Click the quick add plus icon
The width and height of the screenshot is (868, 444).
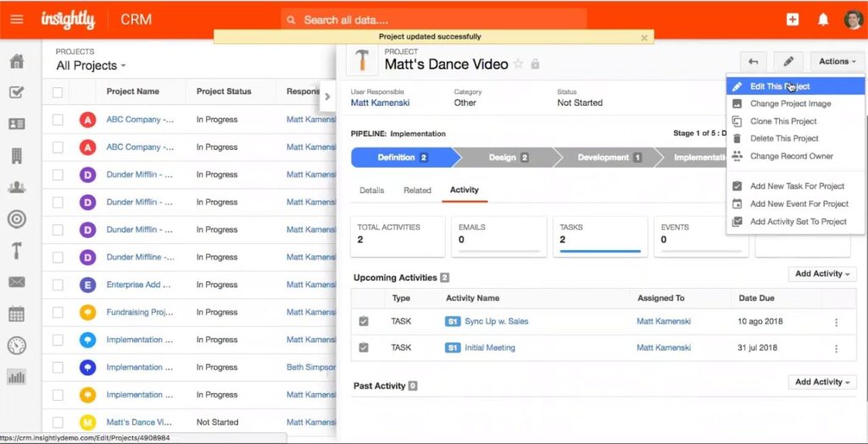tap(793, 19)
